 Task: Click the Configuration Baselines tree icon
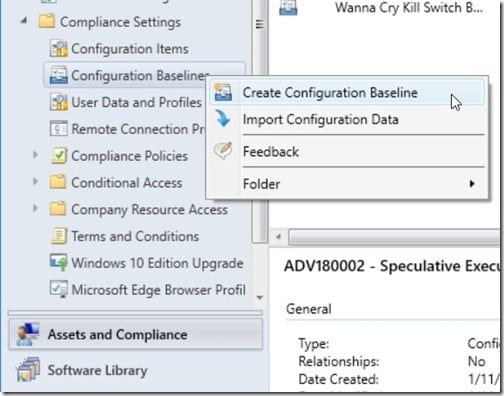(58, 75)
